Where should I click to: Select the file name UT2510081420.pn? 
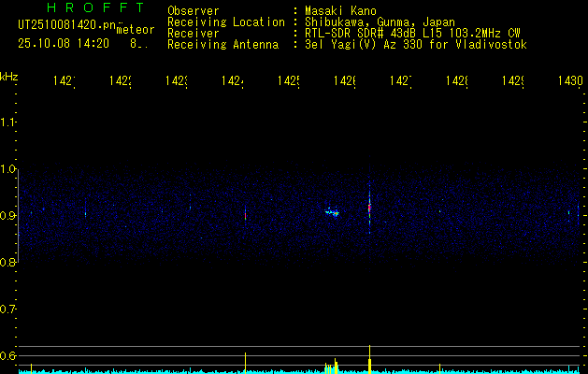coord(67,25)
